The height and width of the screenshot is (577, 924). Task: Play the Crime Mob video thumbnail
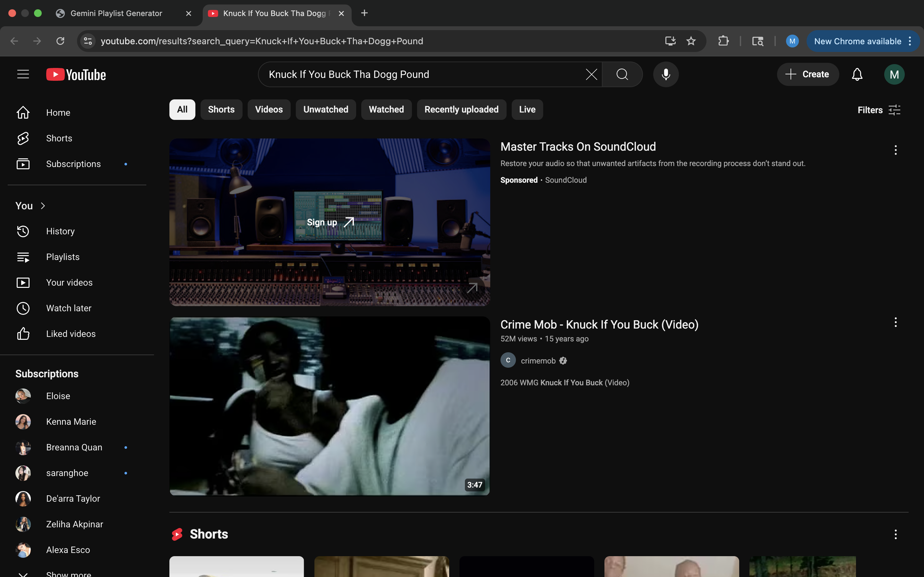(329, 406)
